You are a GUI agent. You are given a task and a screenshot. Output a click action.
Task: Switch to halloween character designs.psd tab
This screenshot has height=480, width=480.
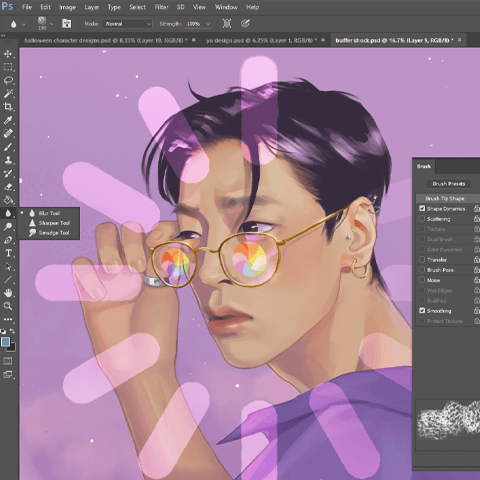click(x=106, y=40)
